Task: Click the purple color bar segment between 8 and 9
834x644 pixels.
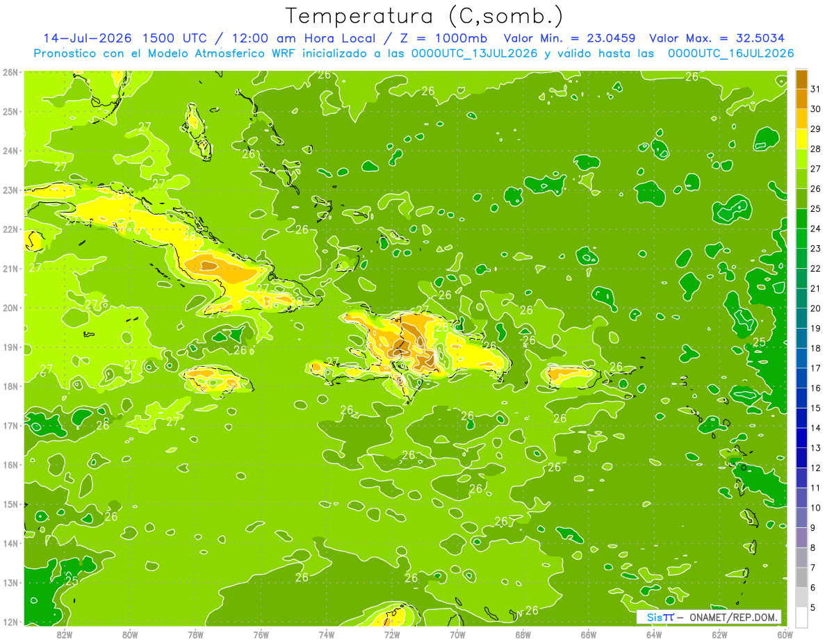Action: pos(801,538)
